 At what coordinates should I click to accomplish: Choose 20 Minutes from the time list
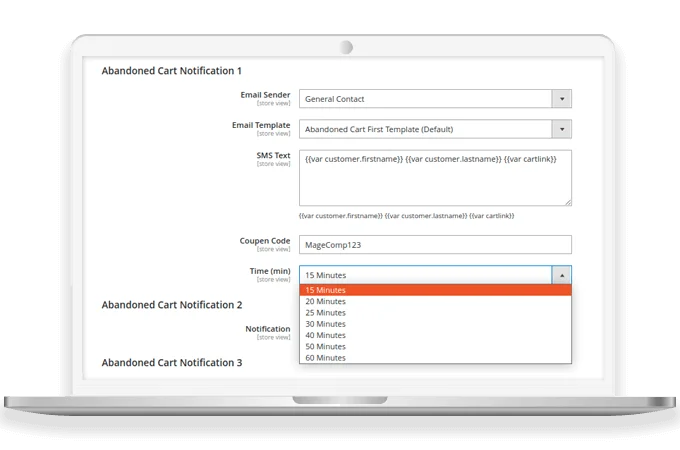[x=435, y=301]
